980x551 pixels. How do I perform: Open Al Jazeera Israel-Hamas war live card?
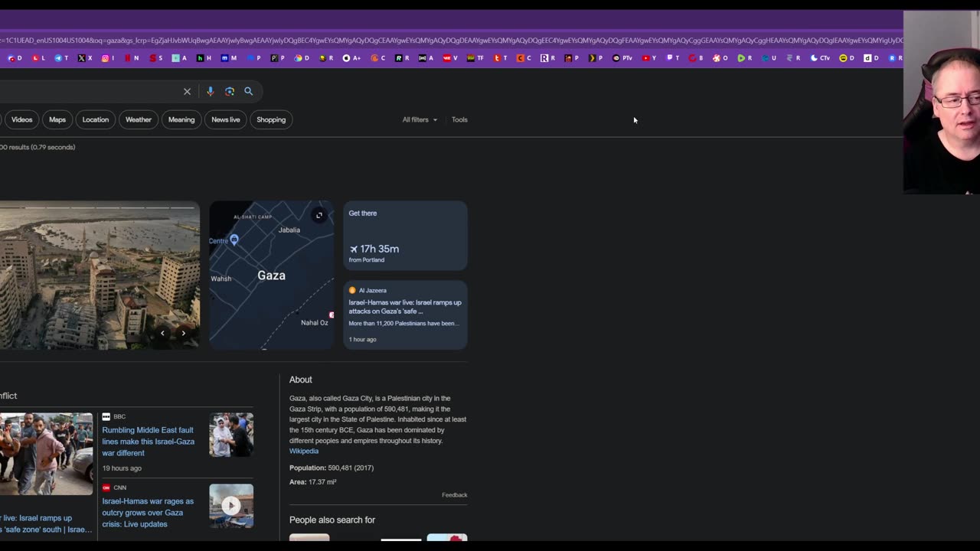[x=405, y=315]
